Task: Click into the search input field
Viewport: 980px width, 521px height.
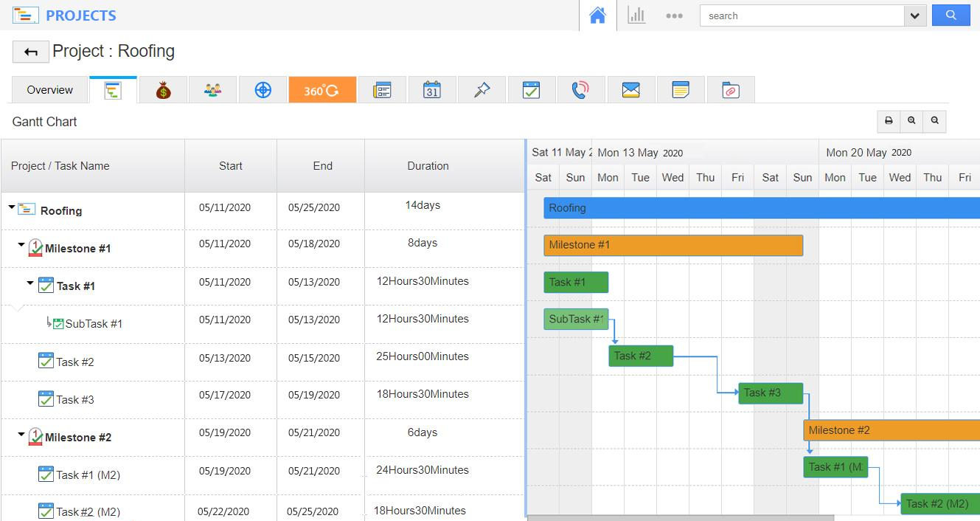Action: [802, 15]
